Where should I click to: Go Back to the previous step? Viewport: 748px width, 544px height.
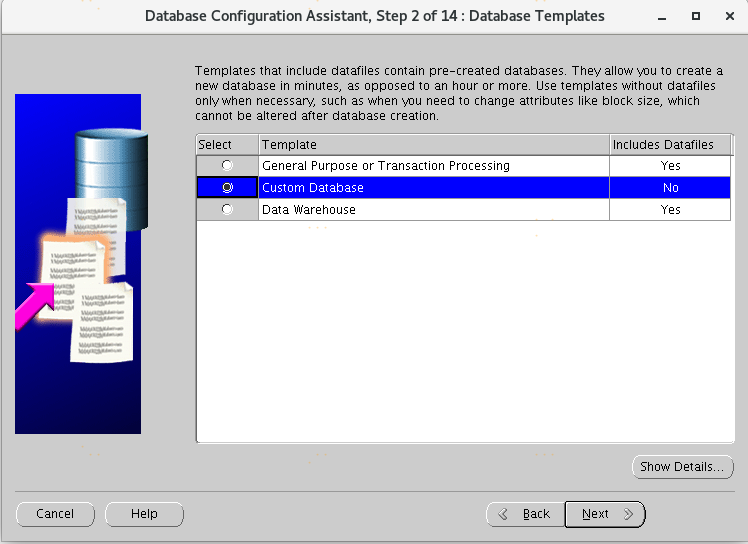tap(525, 514)
